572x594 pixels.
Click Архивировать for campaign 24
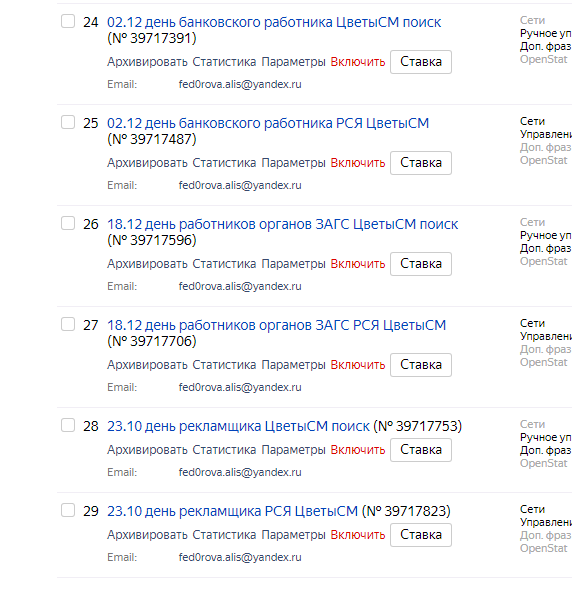click(147, 62)
